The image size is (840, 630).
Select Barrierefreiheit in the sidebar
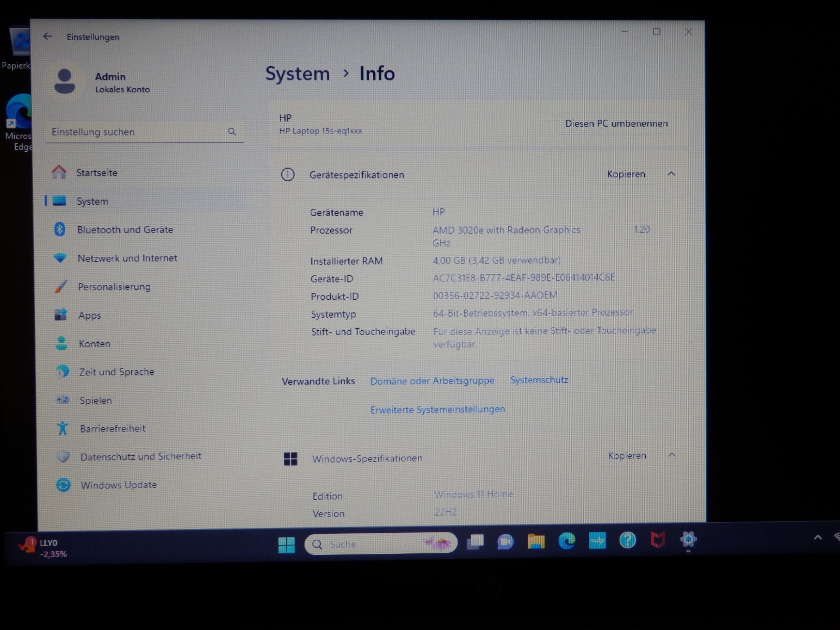tap(113, 428)
